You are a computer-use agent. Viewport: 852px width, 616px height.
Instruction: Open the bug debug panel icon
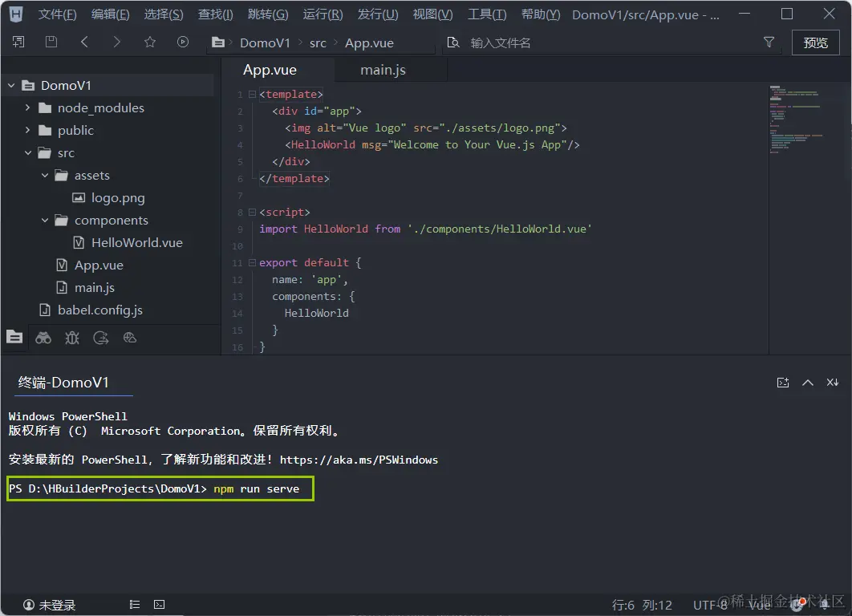click(x=72, y=338)
